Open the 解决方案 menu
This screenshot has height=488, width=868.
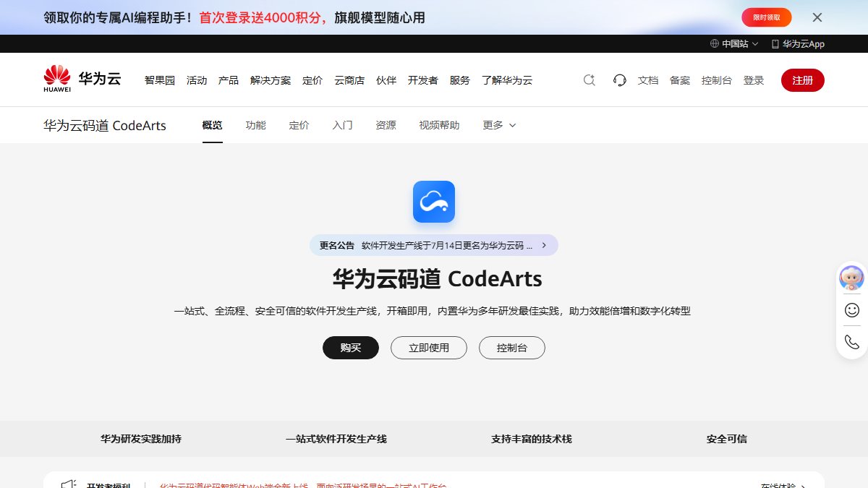pyautogui.click(x=271, y=80)
